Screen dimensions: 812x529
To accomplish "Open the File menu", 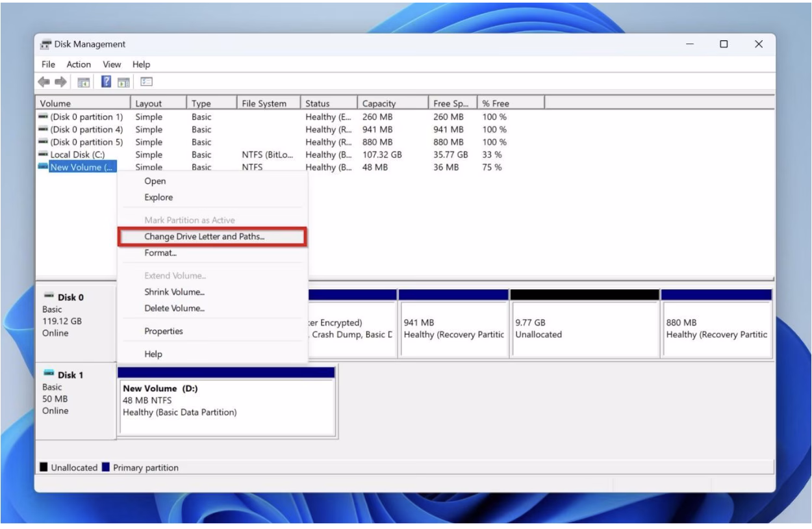I will [x=47, y=64].
